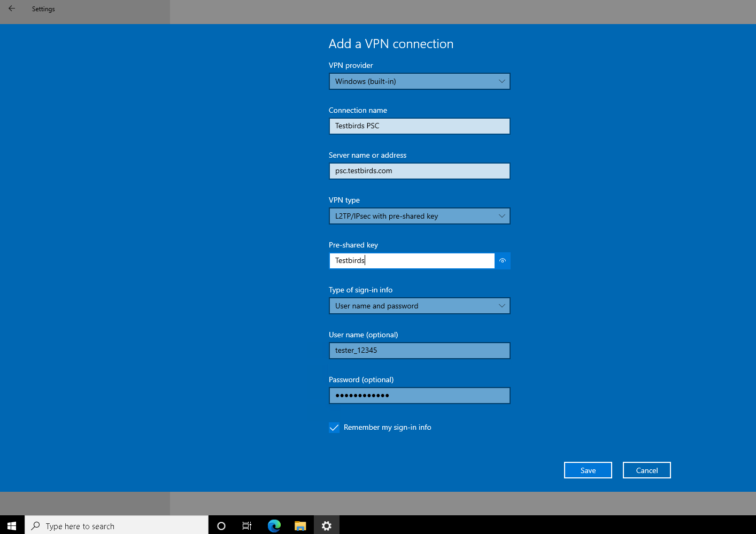Click the 'Remember my sign-in info' label text
The height and width of the screenshot is (534, 756).
(388, 427)
